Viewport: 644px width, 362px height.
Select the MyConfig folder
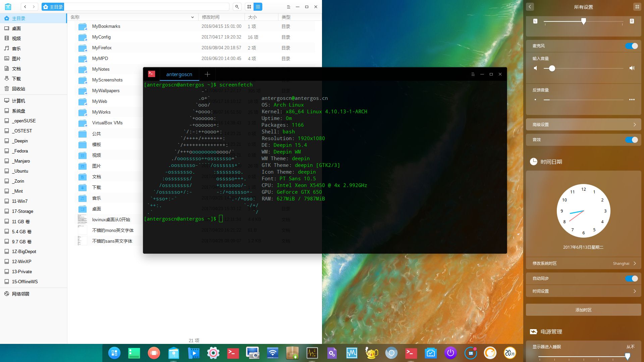[195, 37]
